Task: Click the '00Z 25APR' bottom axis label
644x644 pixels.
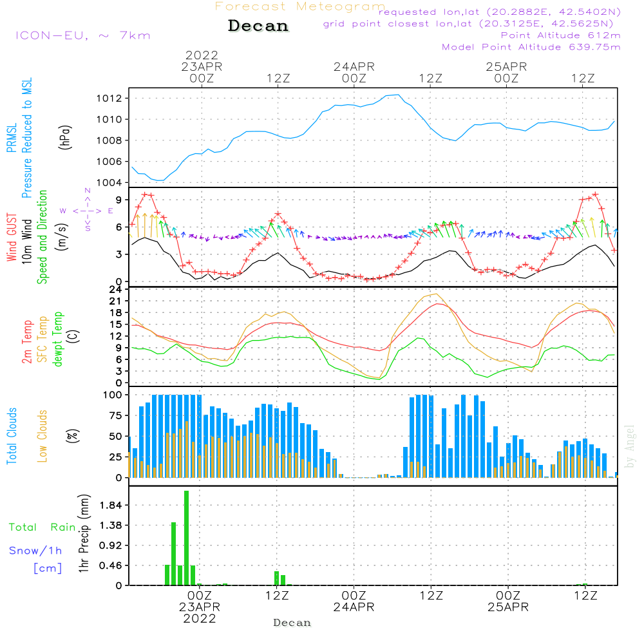Action: pyautogui.click(x=508, y=601)
